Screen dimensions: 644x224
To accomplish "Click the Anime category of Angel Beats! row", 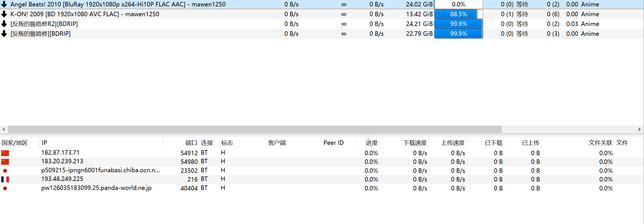I will [590, 4].
